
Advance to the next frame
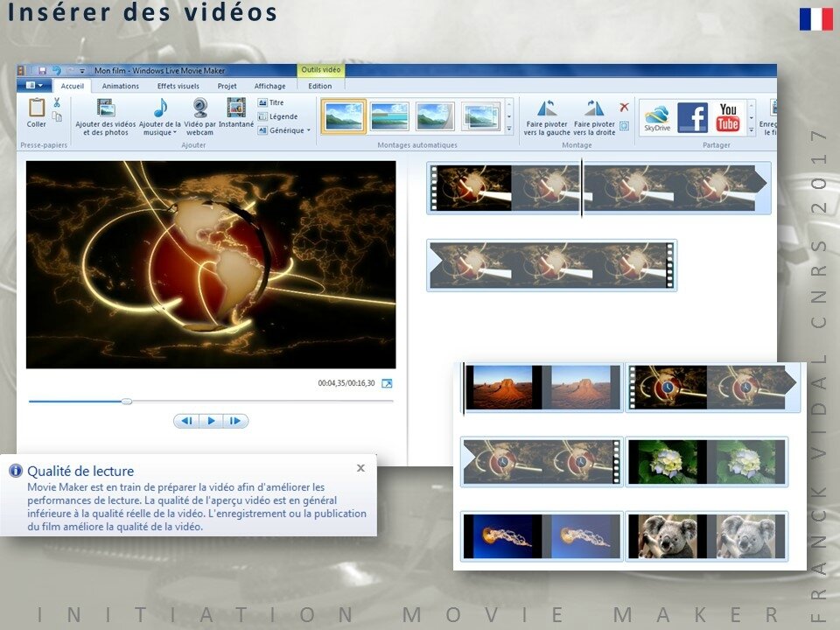click(235, 421)
